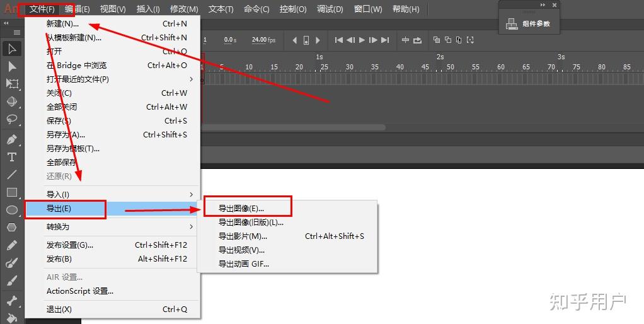Go to previous keyframe arrow
Viewport: 644px width, 324px height.
click(x=294, y=40)
